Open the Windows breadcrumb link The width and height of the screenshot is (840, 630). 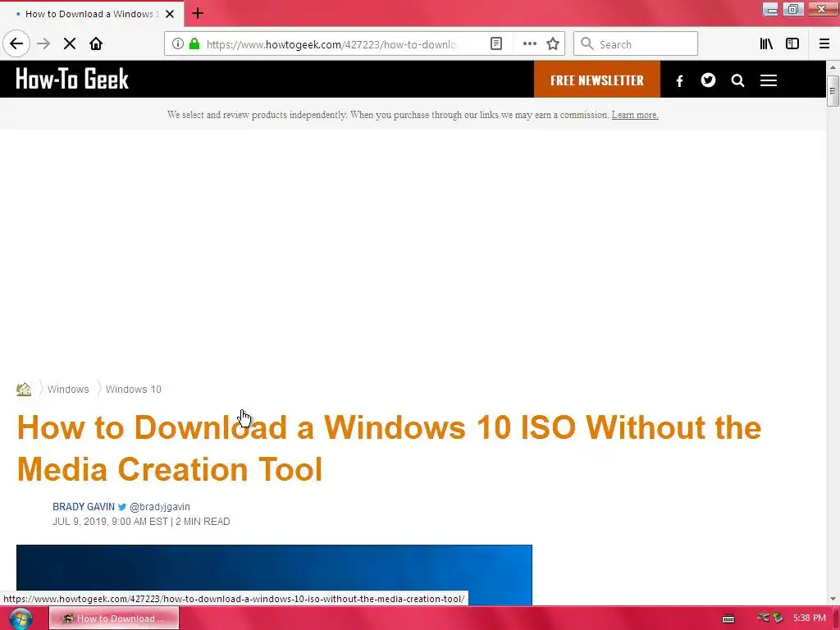click(x=68, y=390)
